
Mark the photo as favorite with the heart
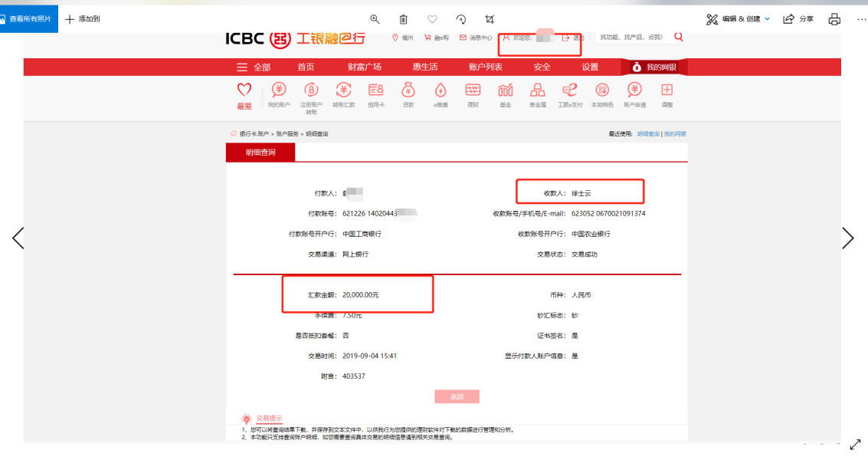(432, 19)
